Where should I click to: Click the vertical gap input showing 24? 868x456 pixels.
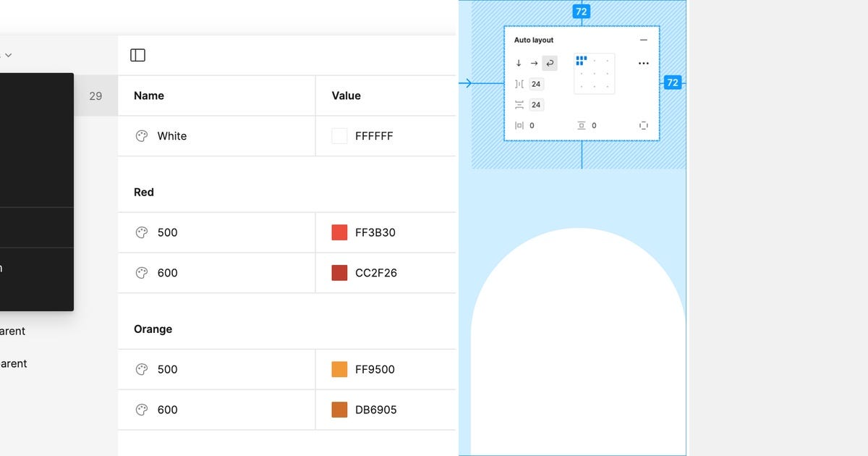tap(536, 104)
